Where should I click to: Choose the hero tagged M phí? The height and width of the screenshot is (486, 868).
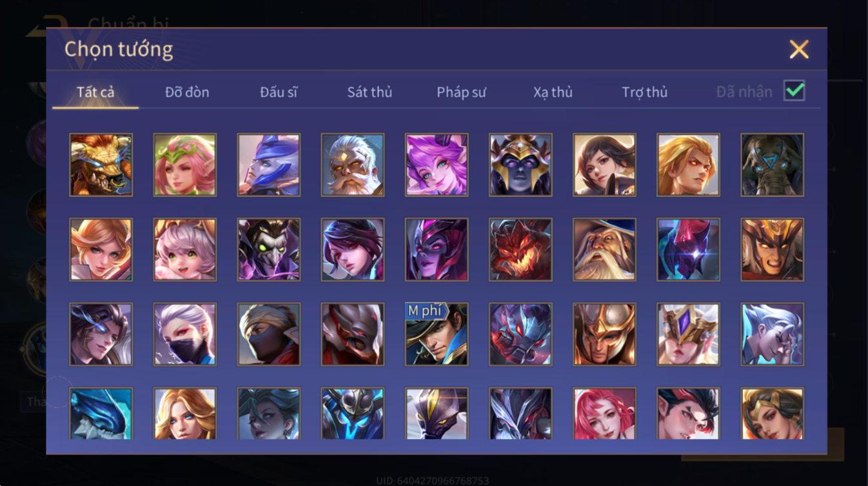click(437, 334)
